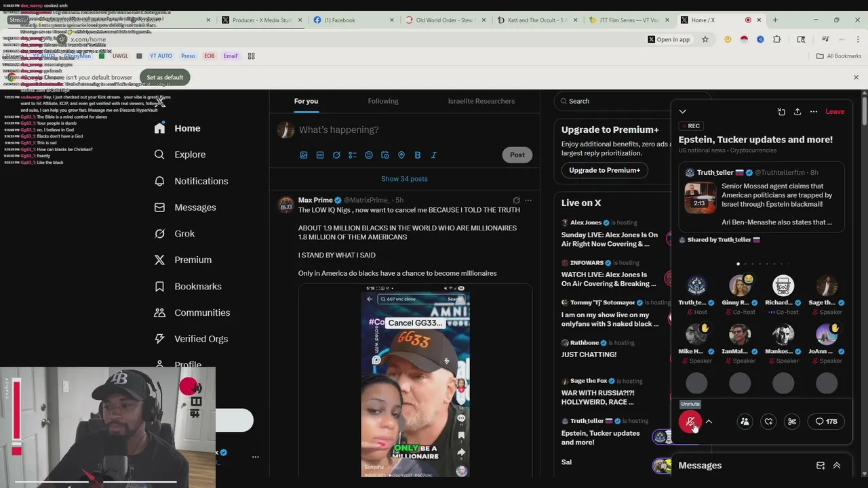This screenshot has height=488, width=868.
Task: Tag a location in the post
Action: pos(401,155)
